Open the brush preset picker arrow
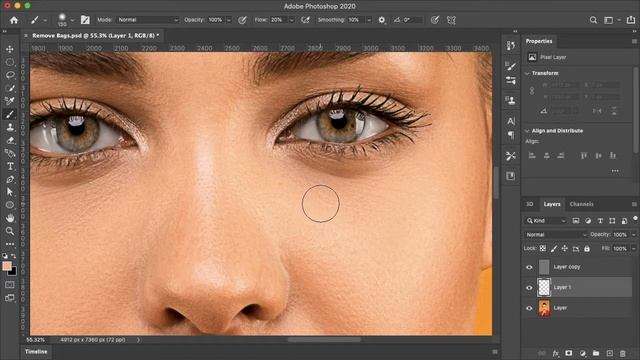This screenshot has width=640, height=360. click(x=72, y=20)
